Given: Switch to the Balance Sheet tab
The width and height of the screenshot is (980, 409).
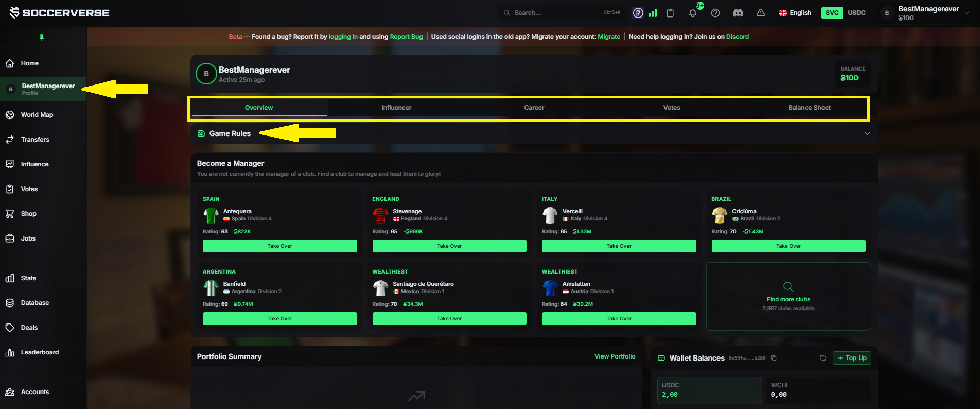Looking at the screenshot, I should tap(809, 108).
